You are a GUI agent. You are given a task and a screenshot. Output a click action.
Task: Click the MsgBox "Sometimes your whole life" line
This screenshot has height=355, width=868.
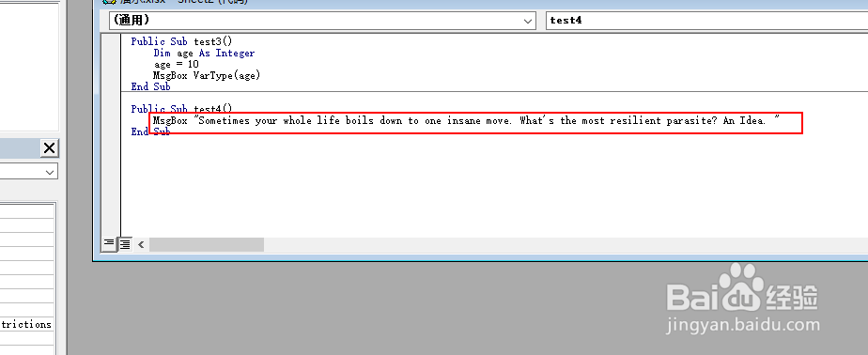pos(466,120)
